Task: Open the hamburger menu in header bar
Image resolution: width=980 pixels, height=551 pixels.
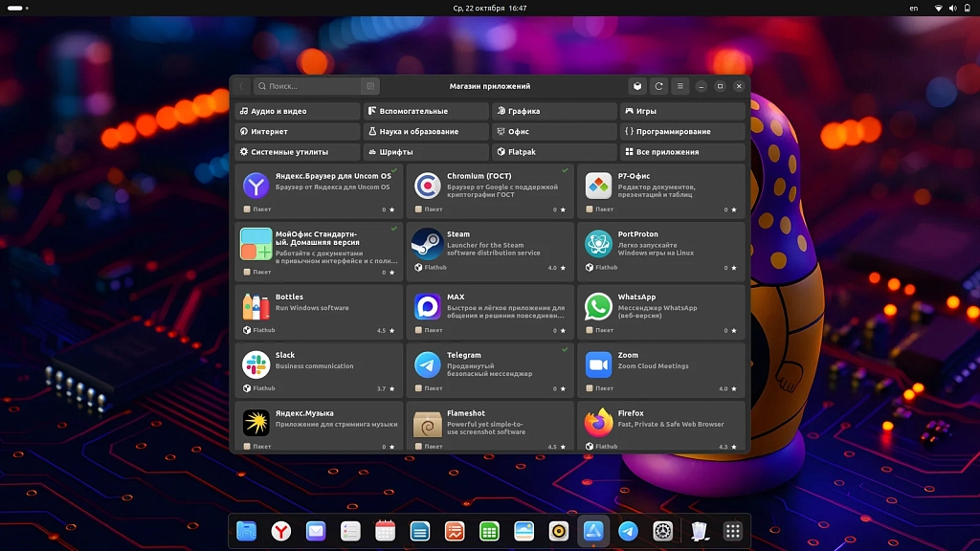Action: coord(680,86)
